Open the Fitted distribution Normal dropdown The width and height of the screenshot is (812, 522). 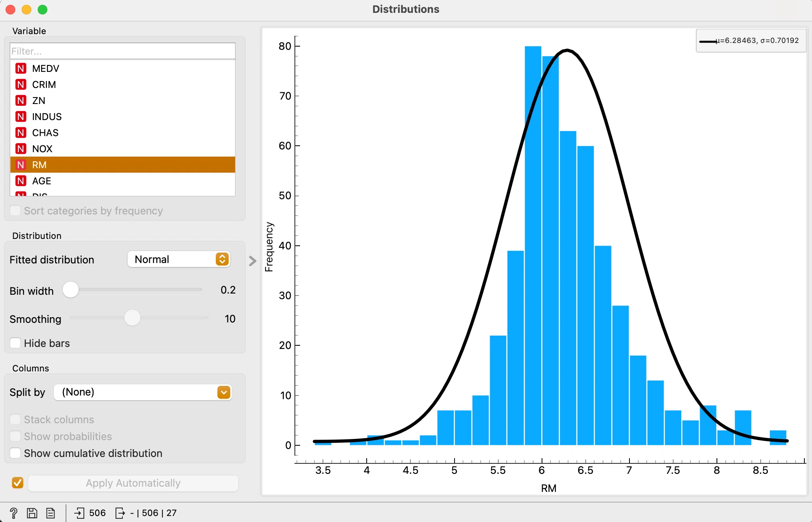click(x=179, y=259)
